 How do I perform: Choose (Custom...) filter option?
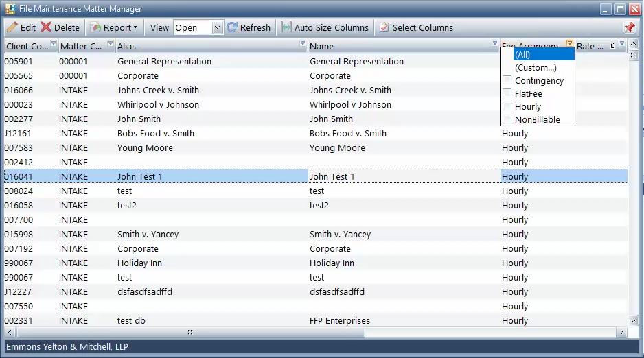tap(536, 68)
